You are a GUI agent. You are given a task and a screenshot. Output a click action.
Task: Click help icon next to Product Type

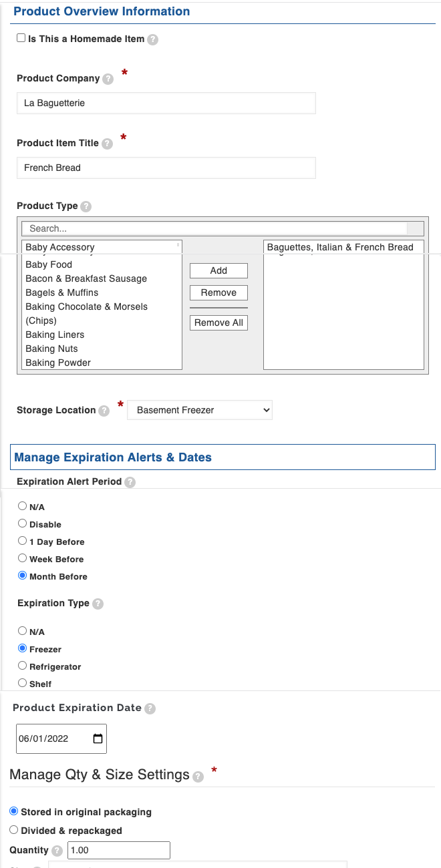click(x=86, y=206)
